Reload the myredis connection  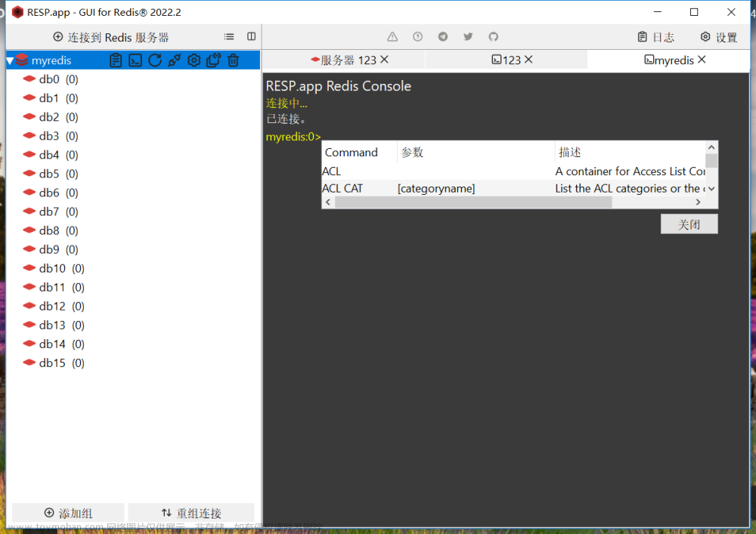155,60
